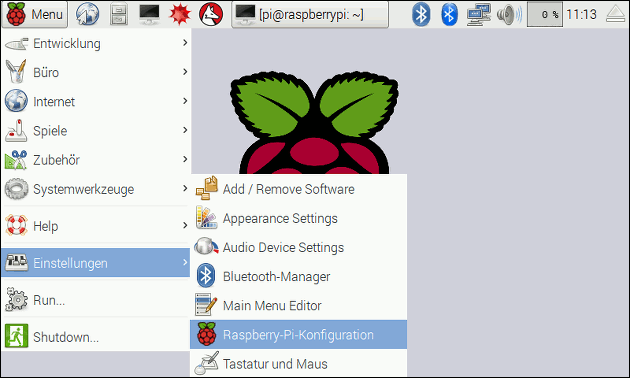Expand the Systemwerkzeuge submenu arrow
Image resolution: width=630 pixels, height=378 pixels.
185,188
